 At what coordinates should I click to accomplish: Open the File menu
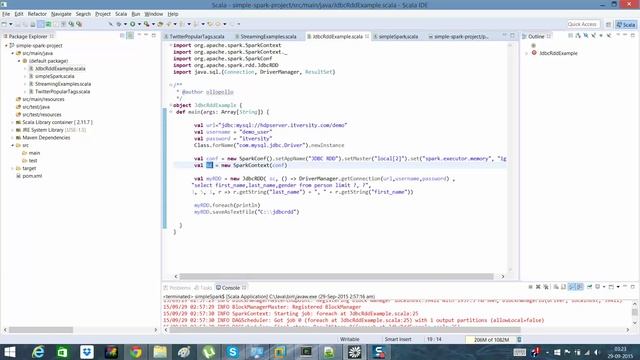coord(6,14)
